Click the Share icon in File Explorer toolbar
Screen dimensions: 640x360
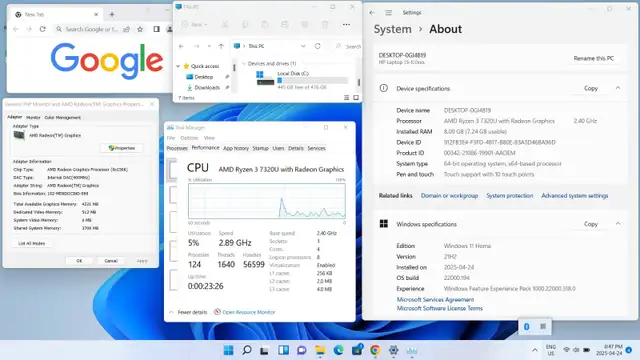tap(305, 24)
